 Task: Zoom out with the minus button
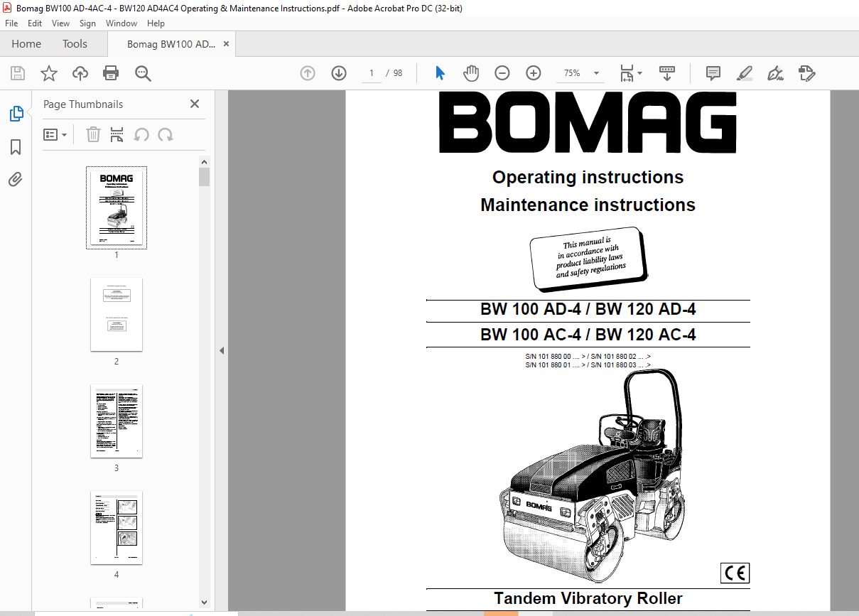(x=502, y=73)
